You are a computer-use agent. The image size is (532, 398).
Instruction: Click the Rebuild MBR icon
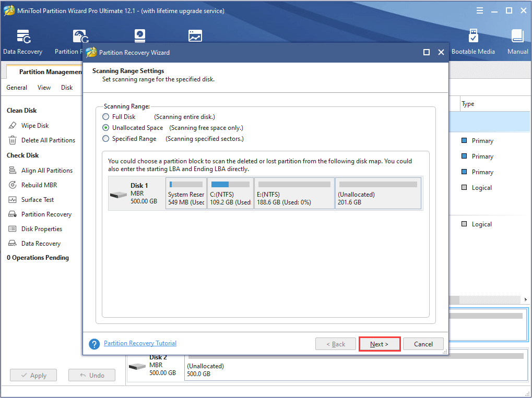pyautogui.click(x=13, y=185)
